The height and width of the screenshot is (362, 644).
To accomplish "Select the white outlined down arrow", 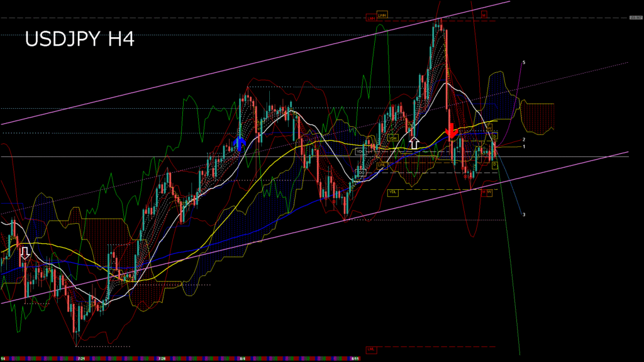I will 25,253.
